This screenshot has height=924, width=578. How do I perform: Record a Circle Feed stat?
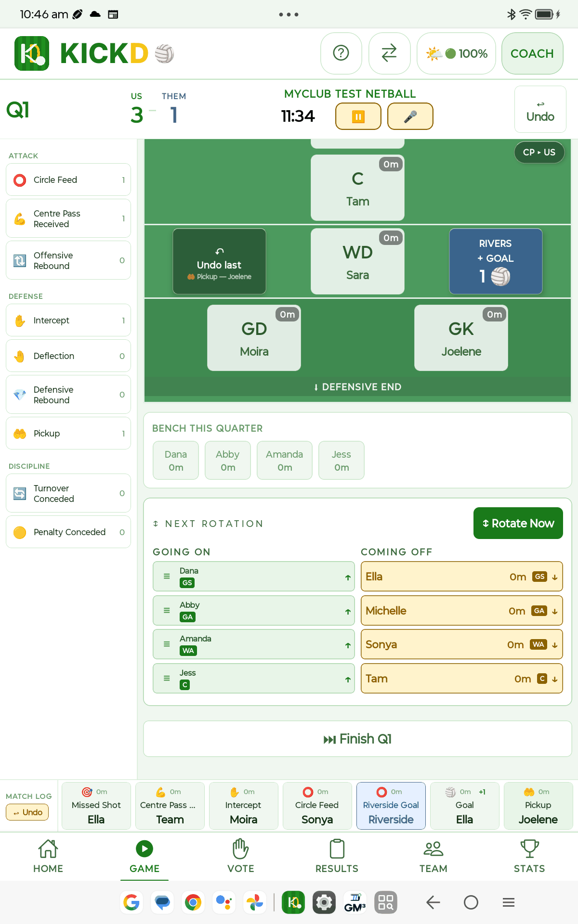pyautogui.click(x=68, y=180)
